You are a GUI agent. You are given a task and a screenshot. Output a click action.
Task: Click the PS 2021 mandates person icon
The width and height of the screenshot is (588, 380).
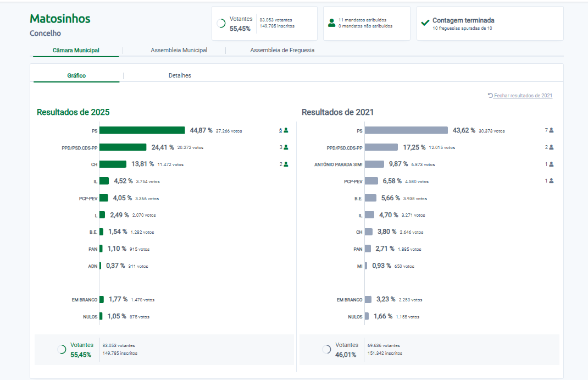(551, 130)
